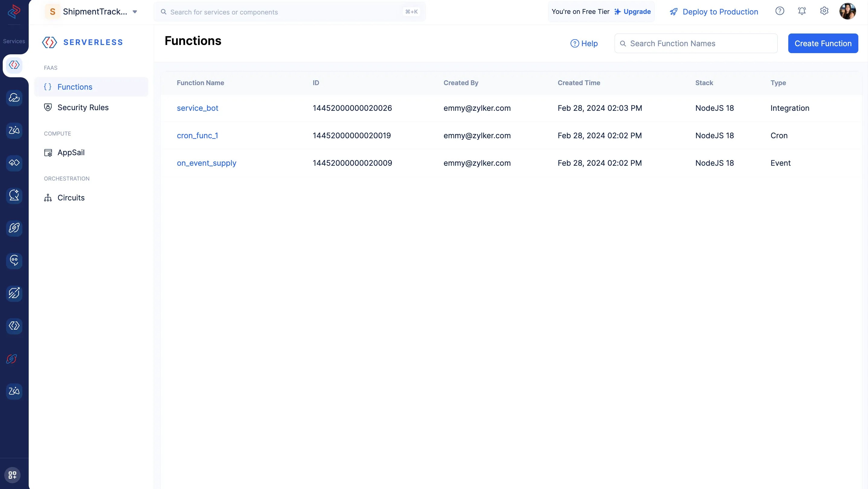Open the all services grid icon
Screen dimensions: 868x489
click(12, 475)
